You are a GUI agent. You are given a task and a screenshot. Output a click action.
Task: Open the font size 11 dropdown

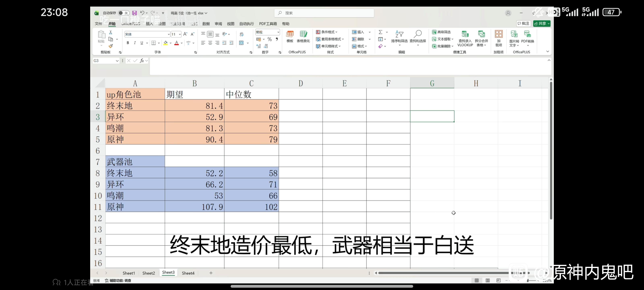(x=180, y=34)
